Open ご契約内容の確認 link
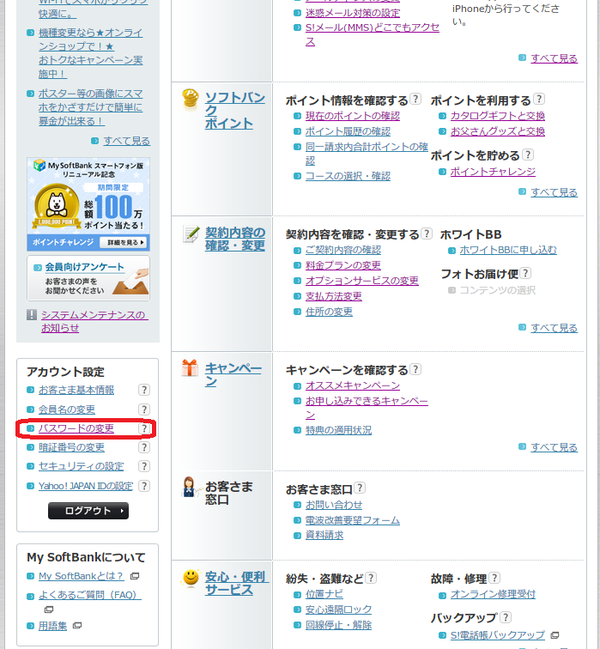The height and width of the screenshot is (649, 600). 343,250
